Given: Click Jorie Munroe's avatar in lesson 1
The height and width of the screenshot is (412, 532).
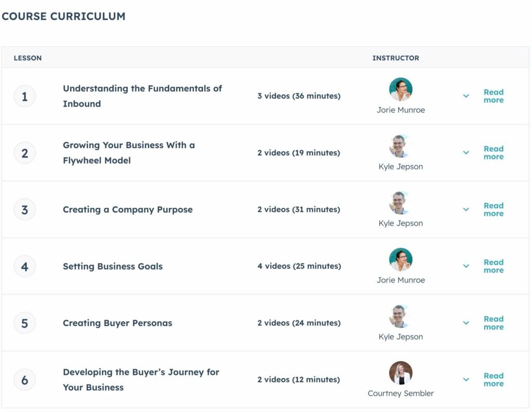Looking at the screenshot, I should tap(401, 89).
